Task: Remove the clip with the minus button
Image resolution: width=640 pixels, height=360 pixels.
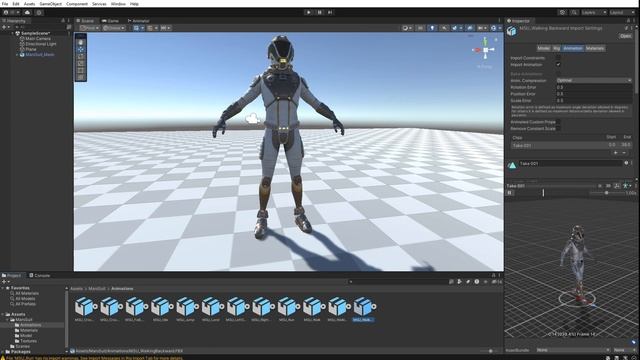Action: coord(624,153)
